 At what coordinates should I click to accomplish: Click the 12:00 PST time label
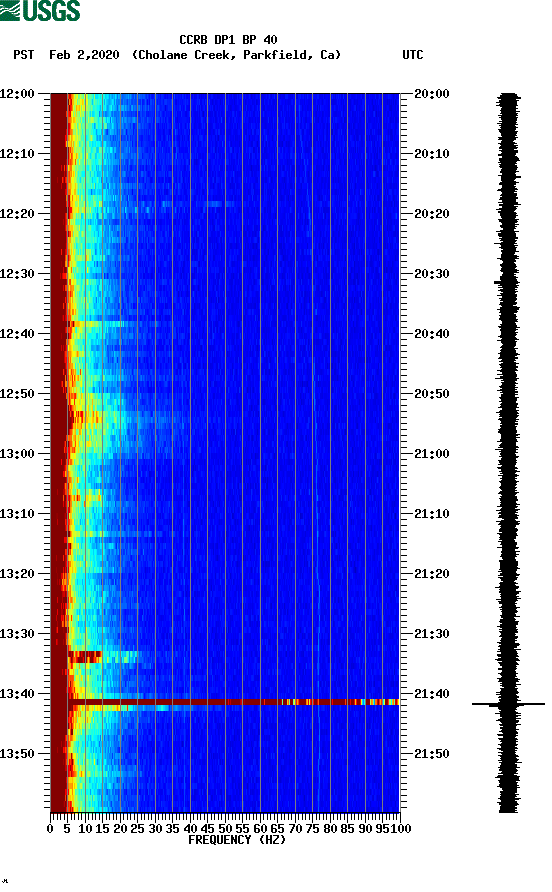coord(17,94)
